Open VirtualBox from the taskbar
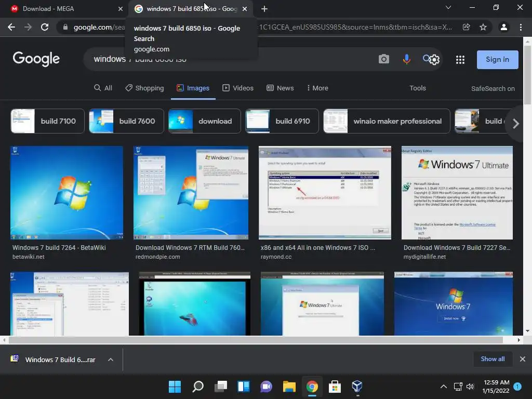Viewport: 532px width, 399px height. pyautogui.click(x=357, y=387)
